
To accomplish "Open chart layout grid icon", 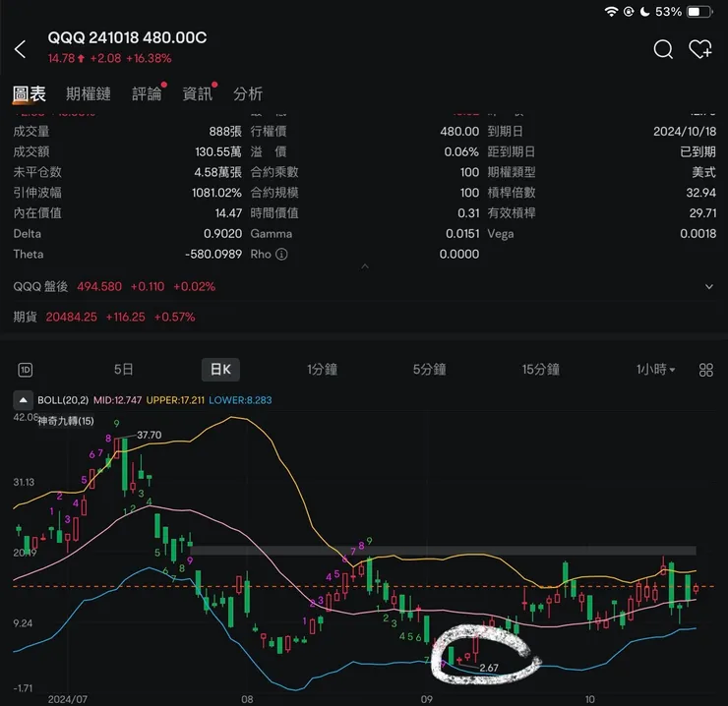I will point(705,370).
